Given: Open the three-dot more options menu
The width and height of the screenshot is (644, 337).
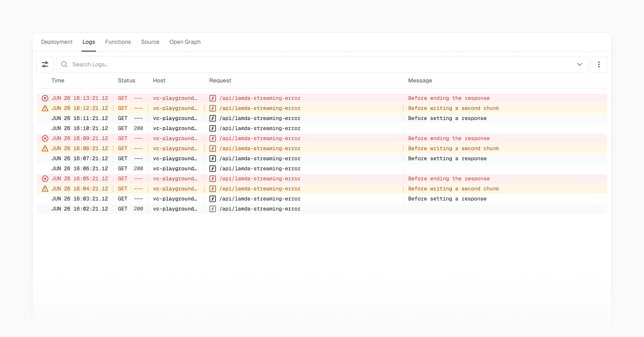Looking at the screenshot, I should point(599,64).
